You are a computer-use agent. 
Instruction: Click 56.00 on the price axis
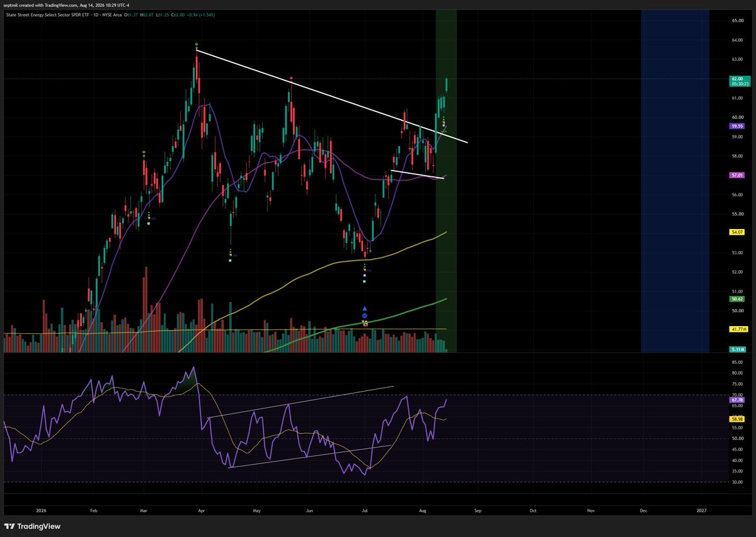point(737,195)
